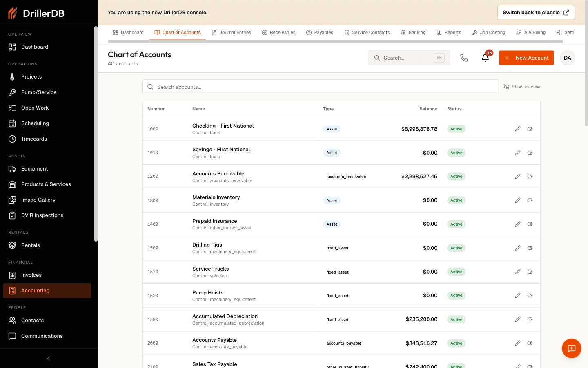Image resolution: width=588 pixels, height=368 pixels.
Task: Edit the Prepaid Insurance account
Action: 518,224
